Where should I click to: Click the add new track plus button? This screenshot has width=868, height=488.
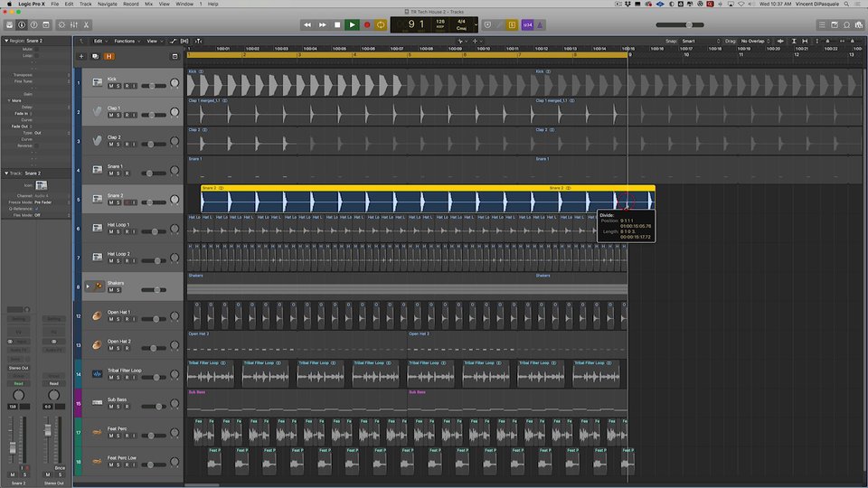coord(81,56)
